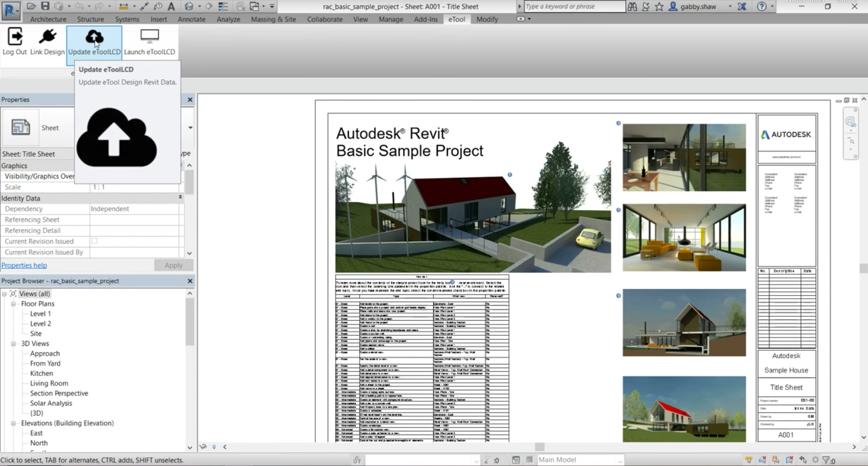Collapse the Floor Plans tree node
Viewport: 868px width, 466px height.
13,304
